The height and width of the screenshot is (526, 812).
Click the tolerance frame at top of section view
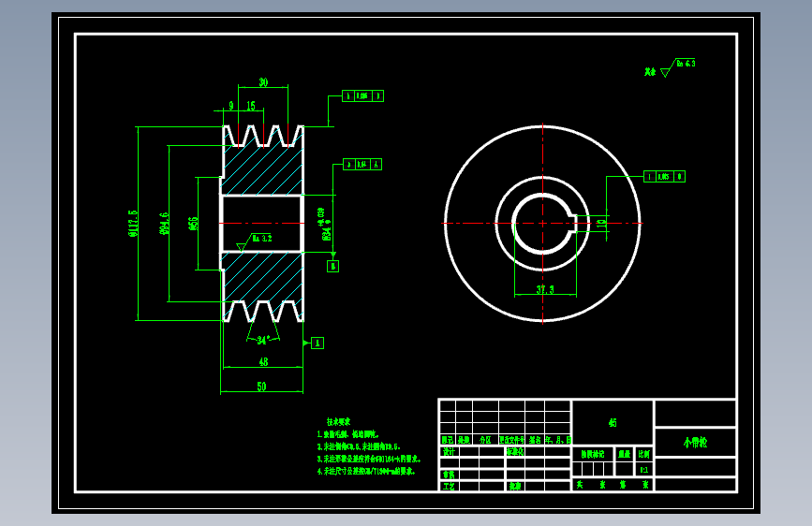click(363, 95)
